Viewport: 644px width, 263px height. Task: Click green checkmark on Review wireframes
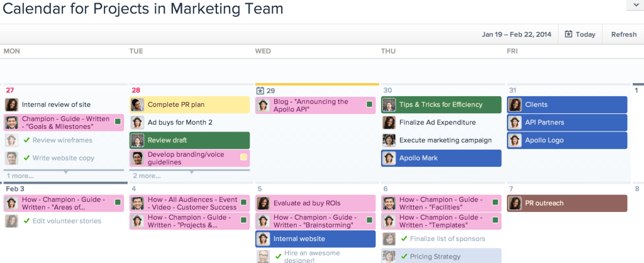pyautogui.click(x=26, y=140)
